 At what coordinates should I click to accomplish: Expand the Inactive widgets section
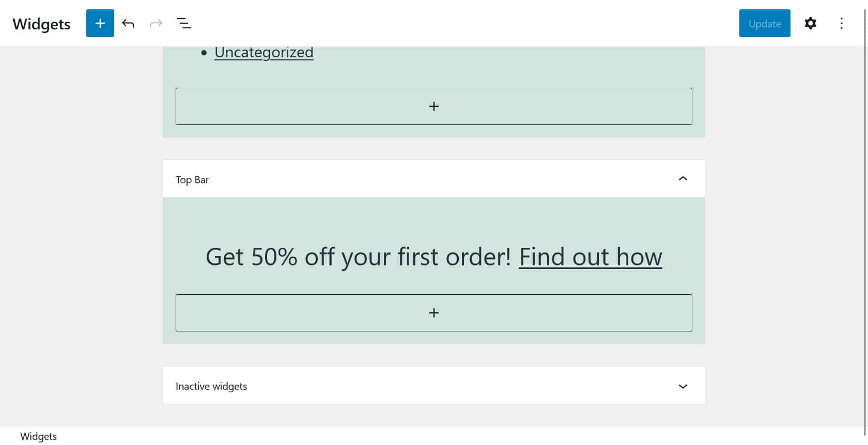pyautogui.click(x=683, y=386)
